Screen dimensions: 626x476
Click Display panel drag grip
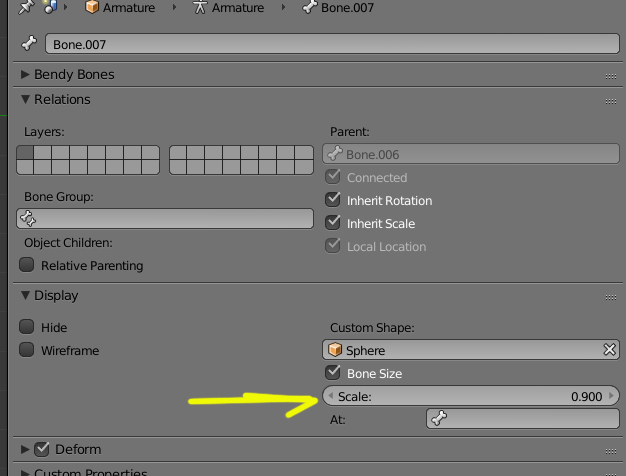[x=610, y=297]
